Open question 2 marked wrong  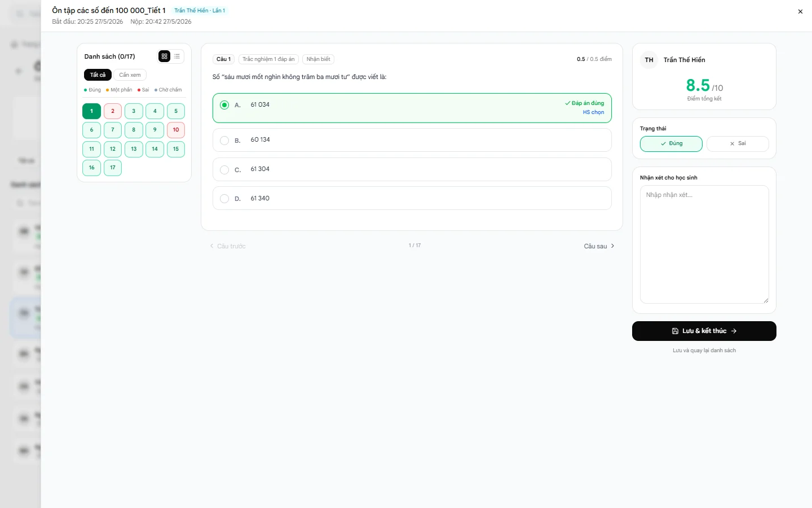(113, 111)
